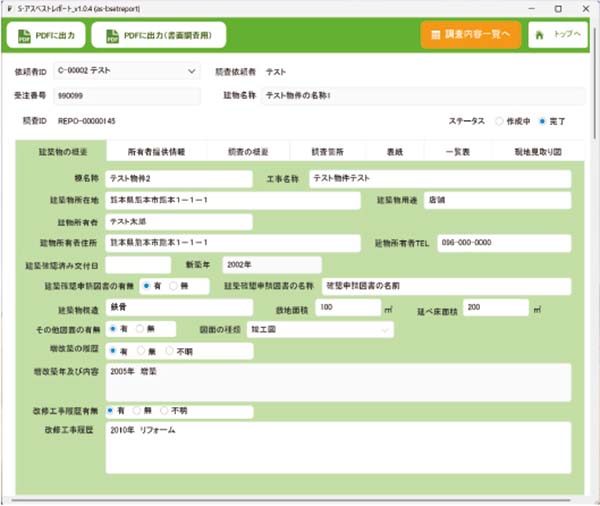Choose 無 for 改修工事履歴有無
This screenshot has height=506, width=600.
[x=137, y=410]
